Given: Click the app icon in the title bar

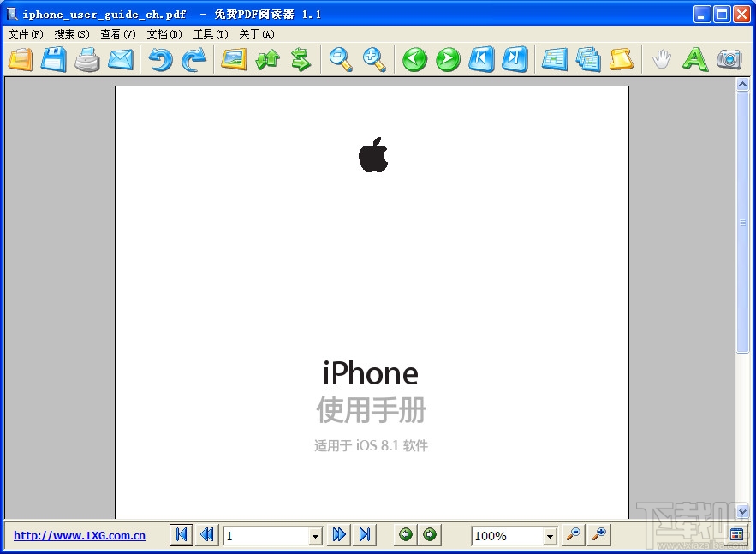Looking at the screenshot, I should tap(12, 14).
